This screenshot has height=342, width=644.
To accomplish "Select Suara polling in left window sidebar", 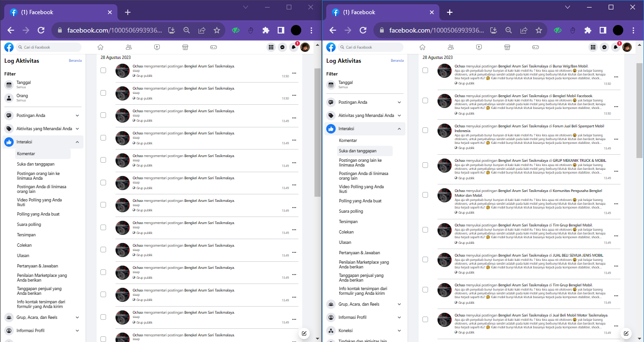I will [29, 225].
